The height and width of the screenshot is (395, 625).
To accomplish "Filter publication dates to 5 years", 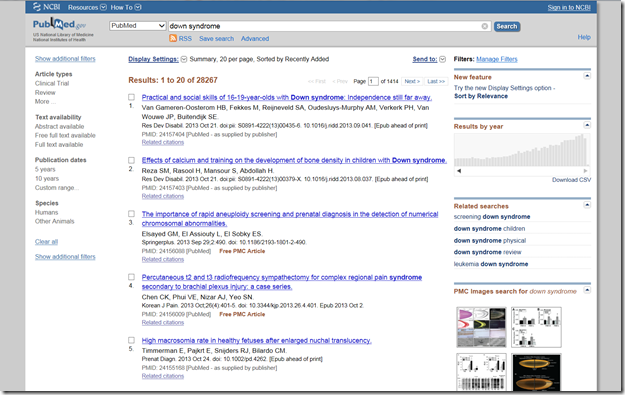I will pos(45,169).
